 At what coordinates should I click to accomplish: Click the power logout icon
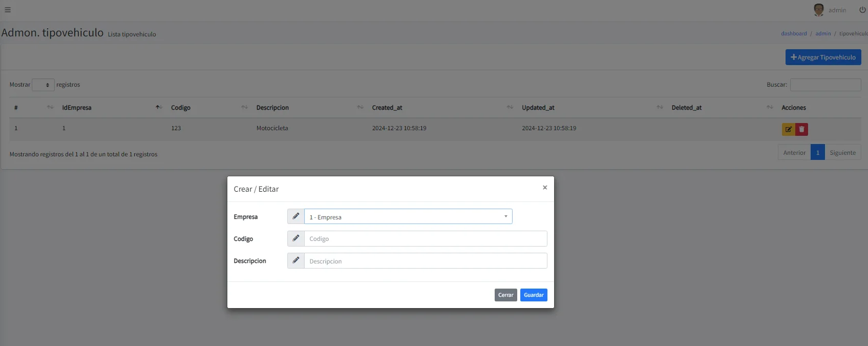tap(862, 10)
